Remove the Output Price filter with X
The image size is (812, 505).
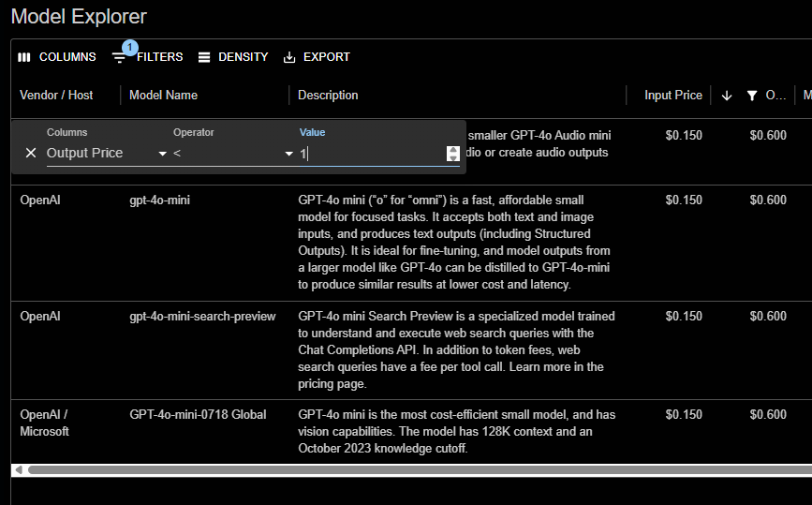[31, 153]
